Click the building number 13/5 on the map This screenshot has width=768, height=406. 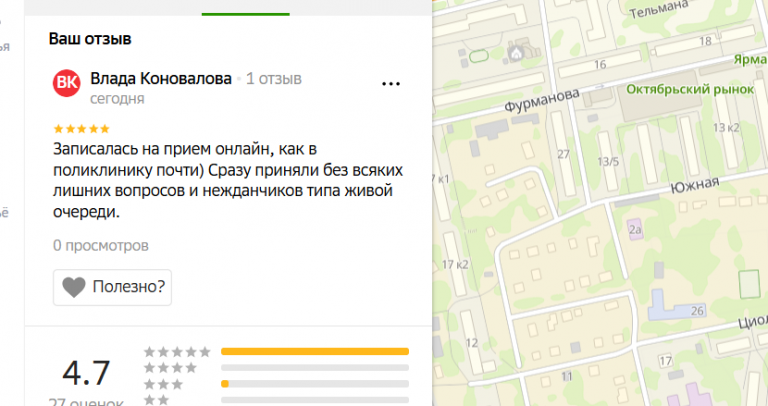608,161
